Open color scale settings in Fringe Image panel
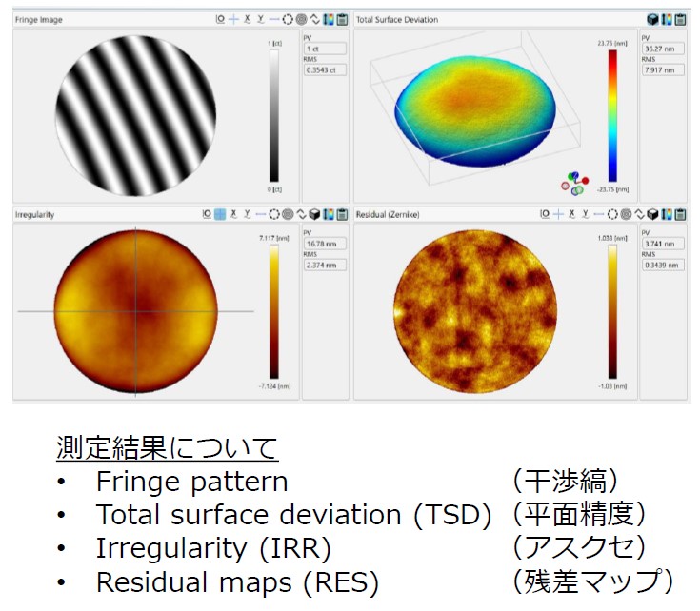Viewport: 700px width, 611px height. coord(329,19)
